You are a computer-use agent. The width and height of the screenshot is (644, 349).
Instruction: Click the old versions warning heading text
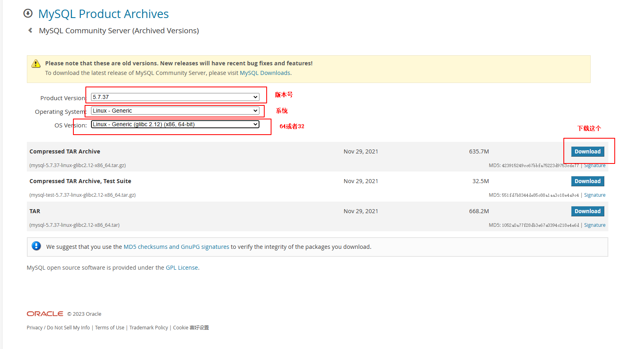coord(179,63)
